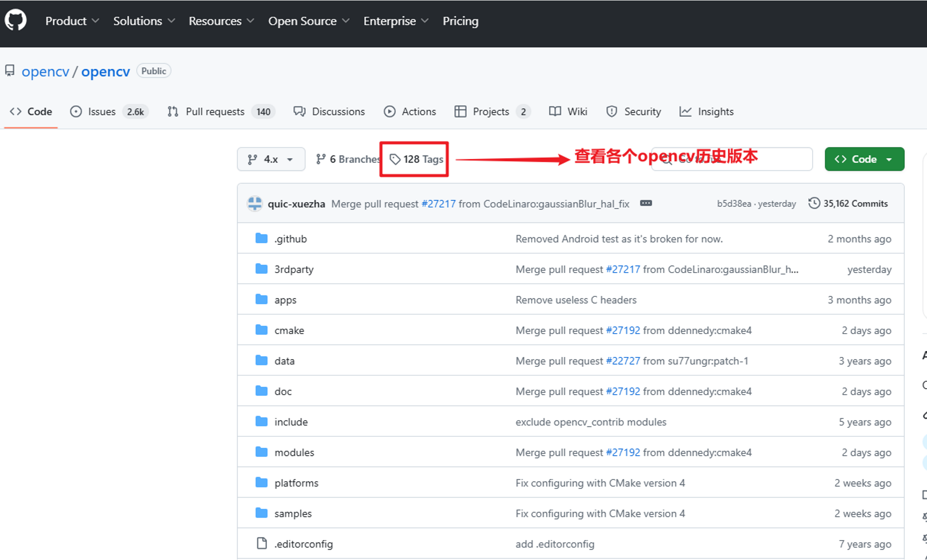Switch to the Code tab
927x560 pixels.
pos(31,112)
